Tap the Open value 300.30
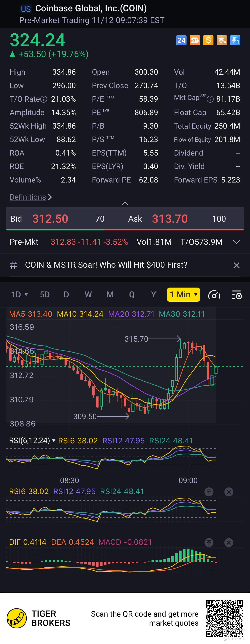The image size is (250, 644). pos(146,72)
